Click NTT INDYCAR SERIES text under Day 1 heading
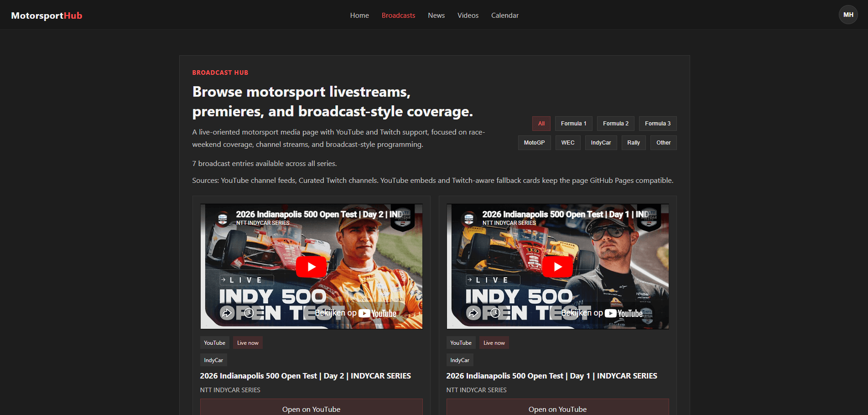This screenshot has width=868, height=415. 476,390
